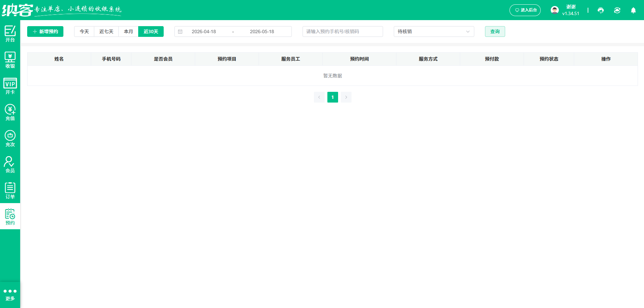Select the 收银 cashier icon
This screenshot has height=308, width=644.
click(10, 59)
